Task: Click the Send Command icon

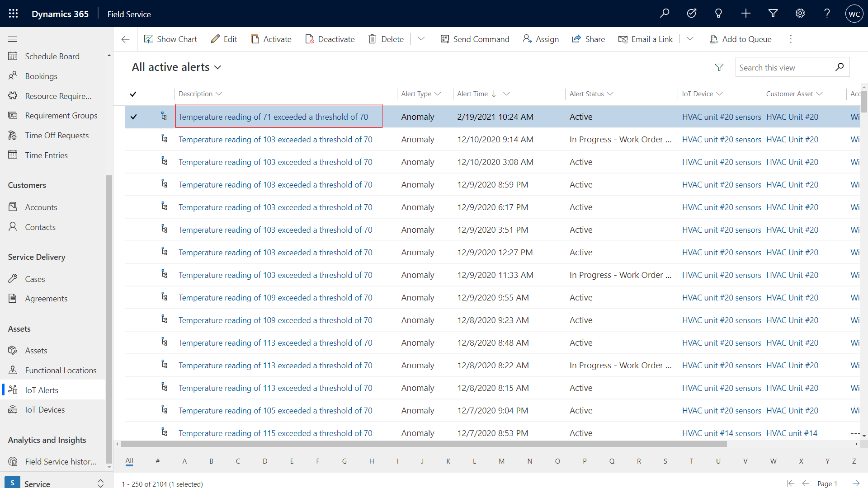Action: pyautogui.click(x=445, y=39)
